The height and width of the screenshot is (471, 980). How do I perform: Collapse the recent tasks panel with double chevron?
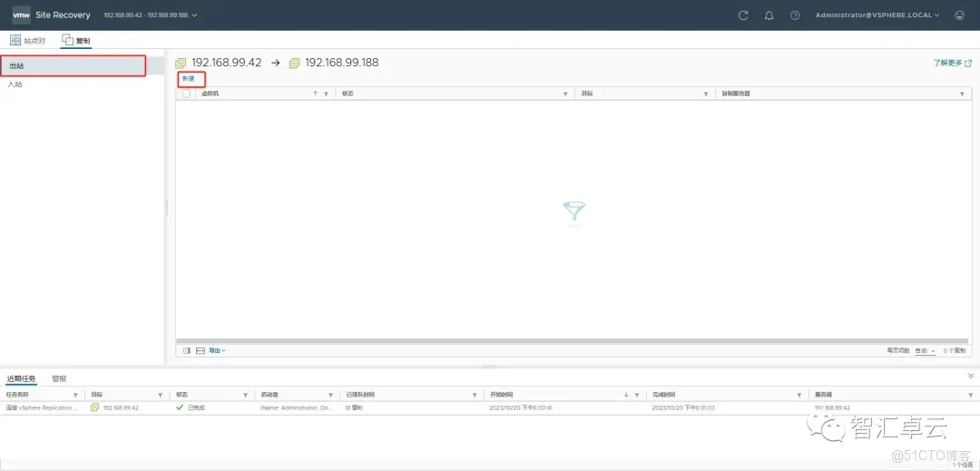click(971, 376)
